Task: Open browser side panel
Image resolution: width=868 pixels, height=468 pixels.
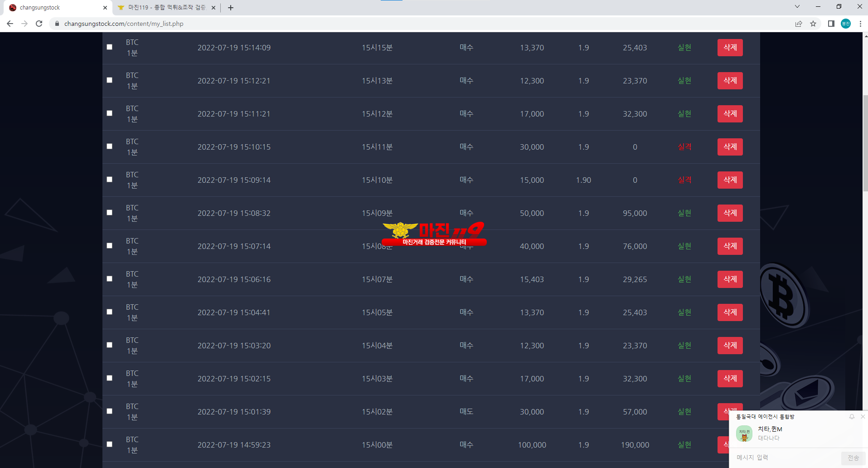Action: click(x=831, y=24)
